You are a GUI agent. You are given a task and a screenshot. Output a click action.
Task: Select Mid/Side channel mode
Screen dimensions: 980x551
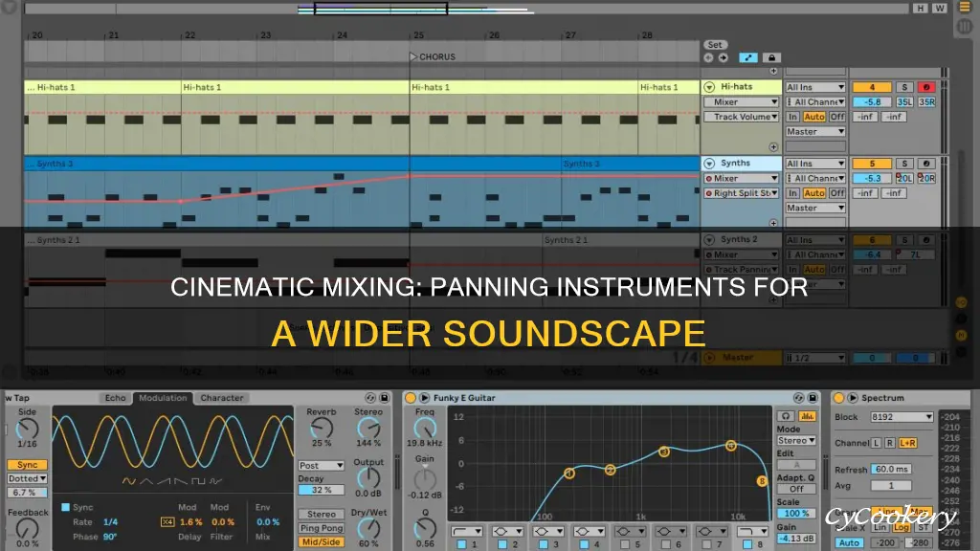tap(322, 541)
